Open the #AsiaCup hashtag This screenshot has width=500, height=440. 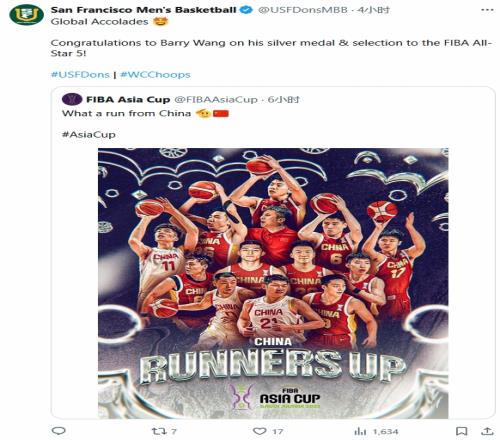click(89, 134)
